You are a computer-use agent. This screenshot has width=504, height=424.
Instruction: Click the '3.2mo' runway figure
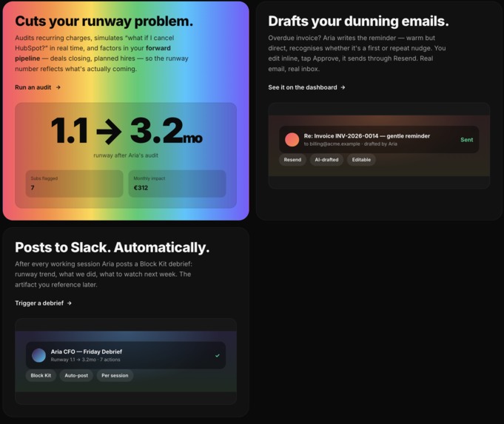click(x=167, y=130)
